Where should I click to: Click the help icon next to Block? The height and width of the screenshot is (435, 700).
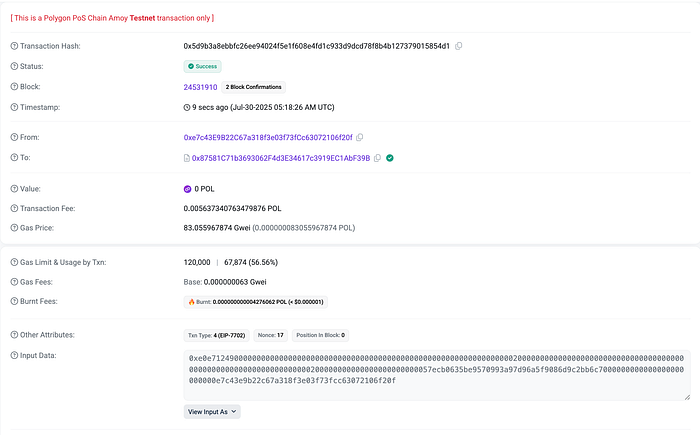click(x=14, y=87)
